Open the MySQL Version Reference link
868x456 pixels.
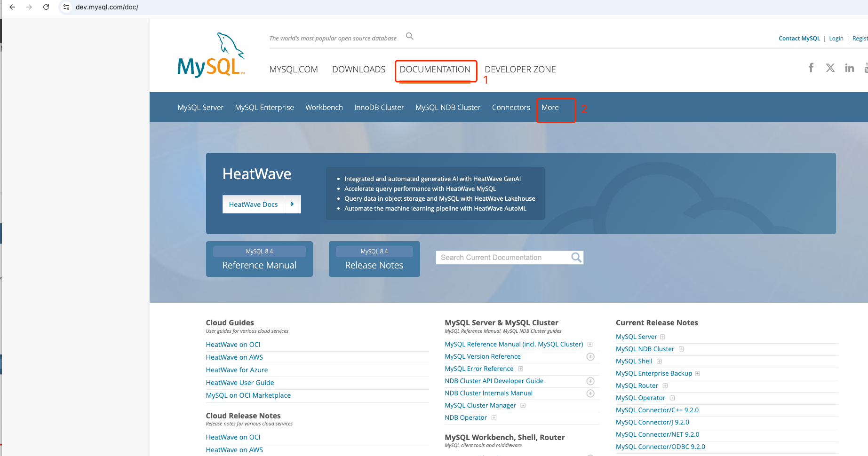pos(483,357)
